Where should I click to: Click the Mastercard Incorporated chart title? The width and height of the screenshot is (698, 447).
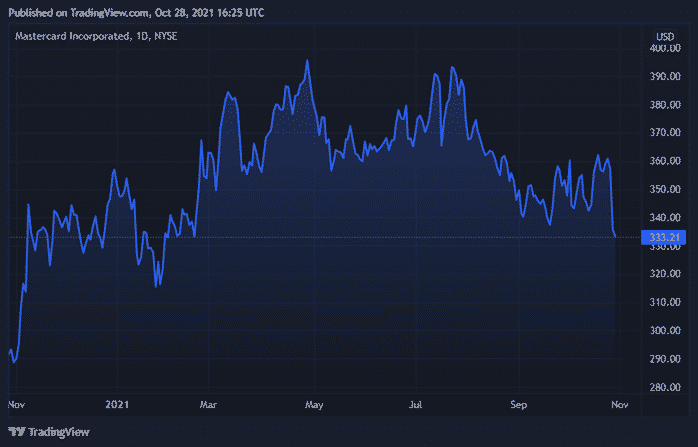pos(96,36)
